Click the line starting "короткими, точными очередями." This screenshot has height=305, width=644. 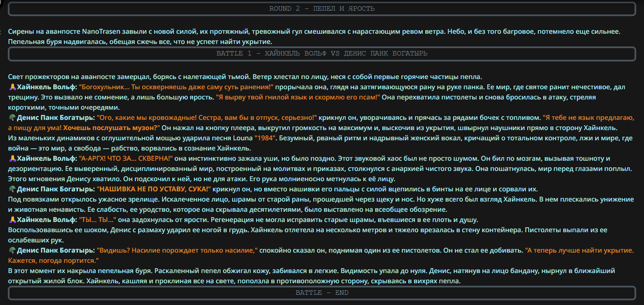[x=64, y=107]
